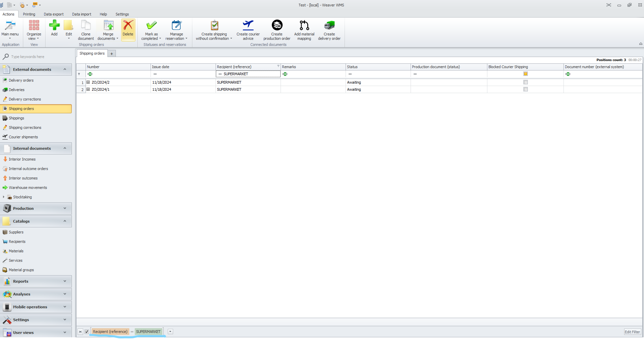Screen dimensions: 644x339
Task: Expand row ZO/2024/1 details
Action: [x=88, y=89]
